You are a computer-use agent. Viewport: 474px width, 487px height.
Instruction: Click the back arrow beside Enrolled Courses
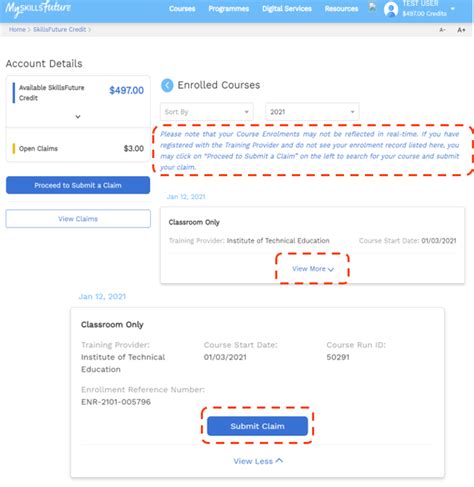coord(167,85)
